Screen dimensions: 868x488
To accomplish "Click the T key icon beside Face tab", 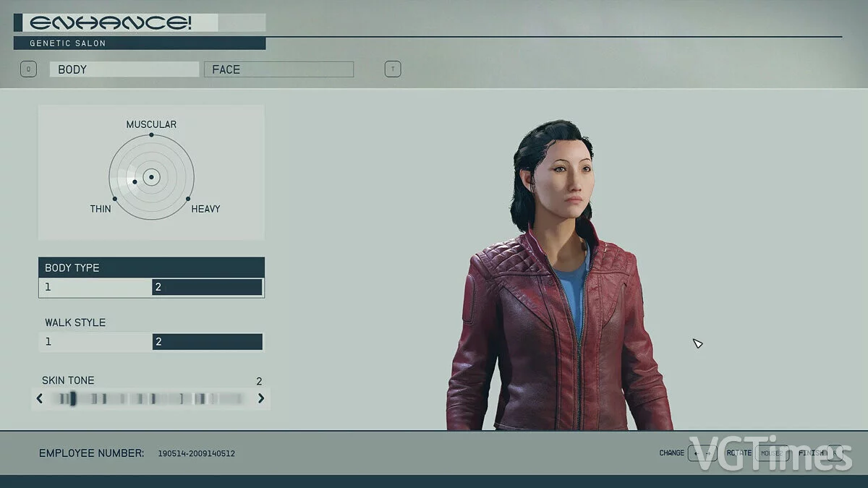I will [x=392, y=69].
